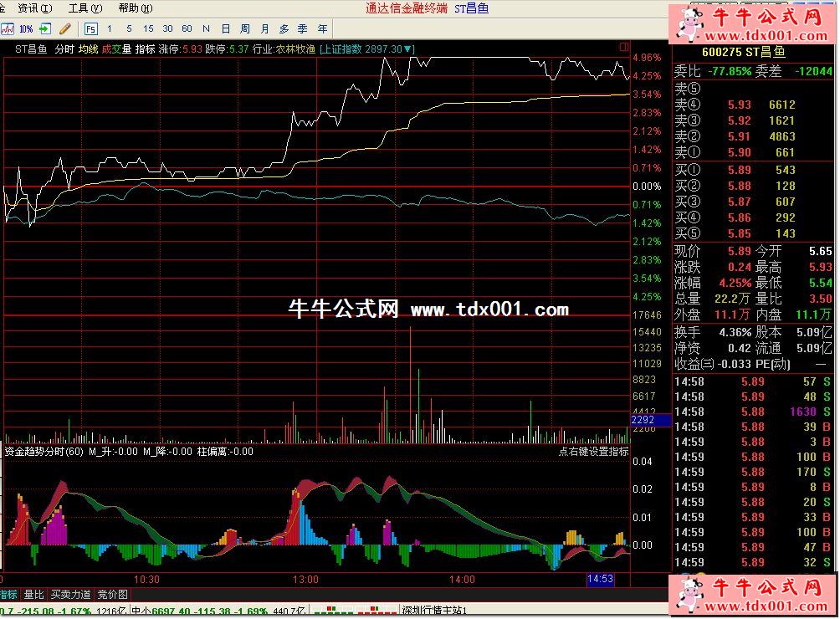840x619 pixels.
Task: Click the tick row with volume 1630
Action: [753, 412]
